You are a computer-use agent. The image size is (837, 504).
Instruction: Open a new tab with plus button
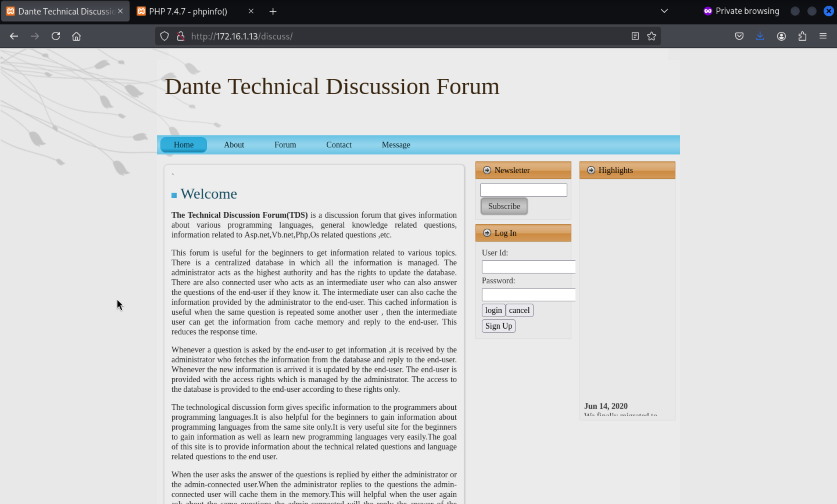(273, 12)
